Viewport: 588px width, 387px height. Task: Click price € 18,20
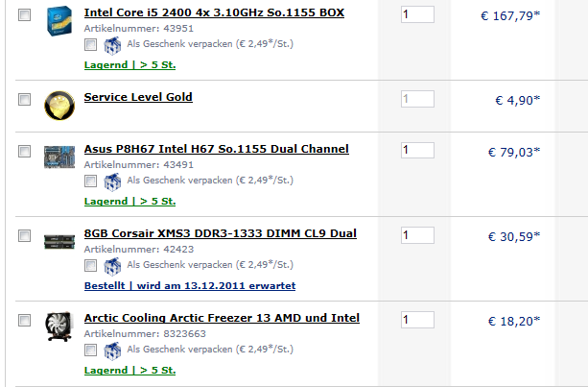(514, 321)
